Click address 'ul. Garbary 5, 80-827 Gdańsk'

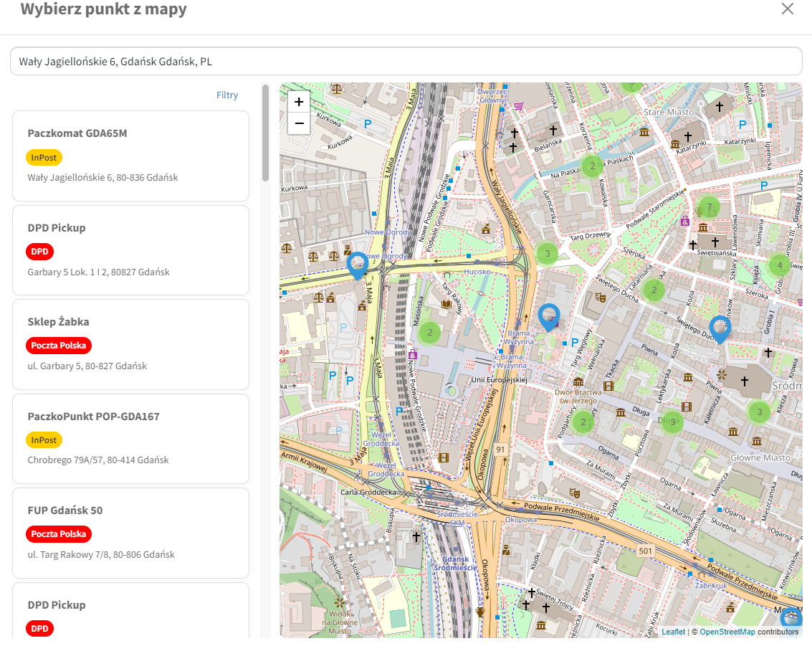pos(87,366)
